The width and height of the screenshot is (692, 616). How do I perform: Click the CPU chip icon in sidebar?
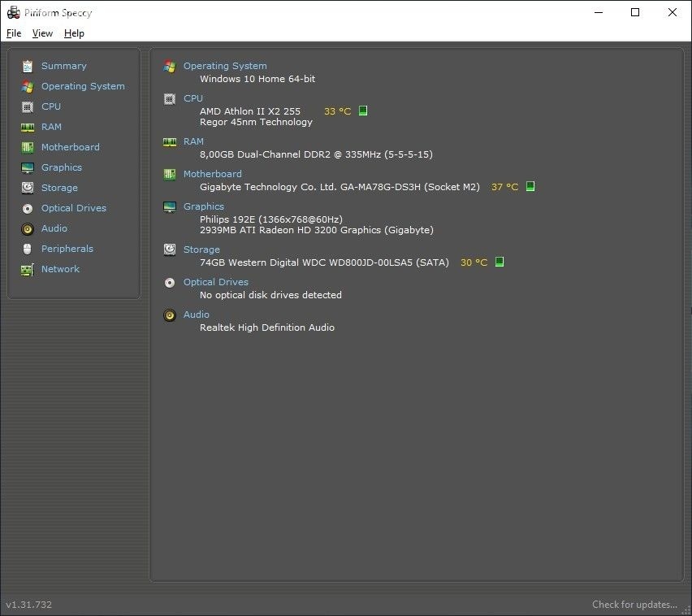[28, 106]
